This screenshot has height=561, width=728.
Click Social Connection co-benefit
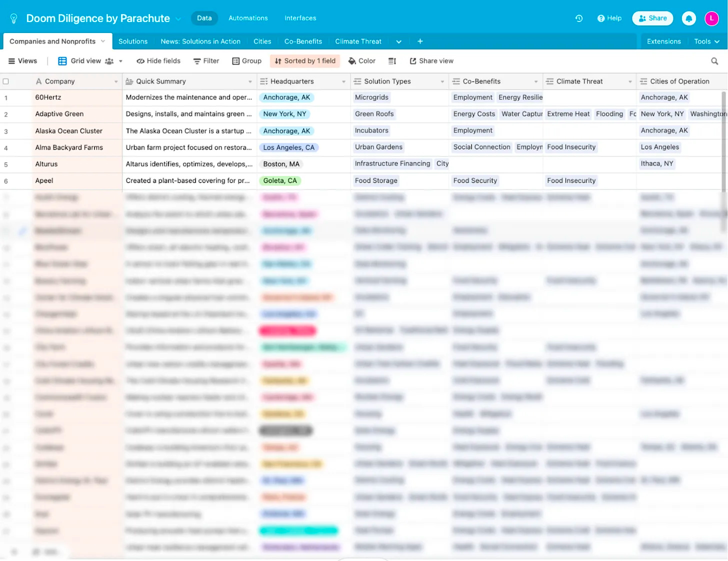[x=481, y=147]
